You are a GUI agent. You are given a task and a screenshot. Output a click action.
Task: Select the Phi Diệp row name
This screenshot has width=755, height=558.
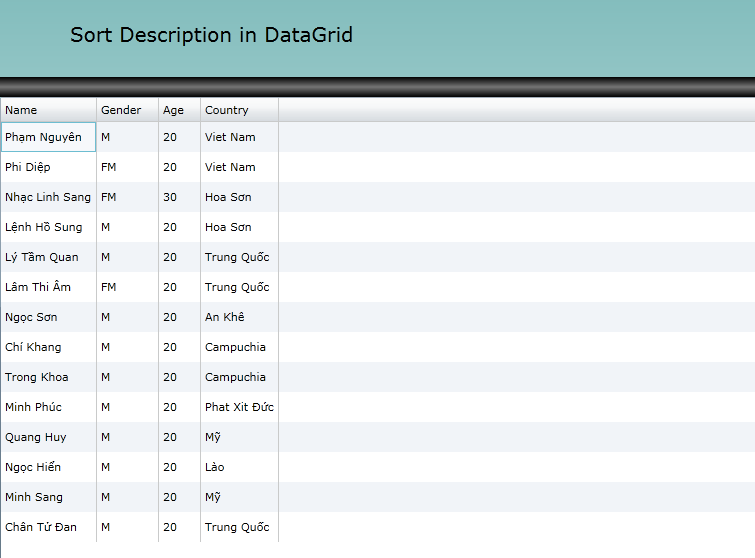coord(48,167)
